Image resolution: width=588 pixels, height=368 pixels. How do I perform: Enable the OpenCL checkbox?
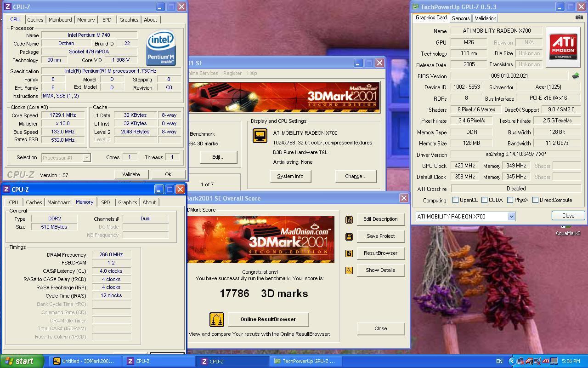[x=455, y=200]
